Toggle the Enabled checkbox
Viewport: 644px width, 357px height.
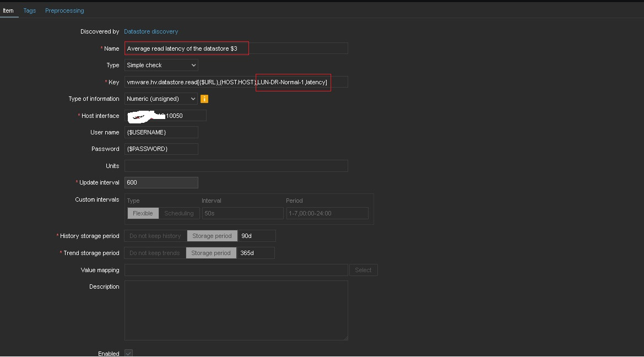pyautogui.click(x=128, y=353)
